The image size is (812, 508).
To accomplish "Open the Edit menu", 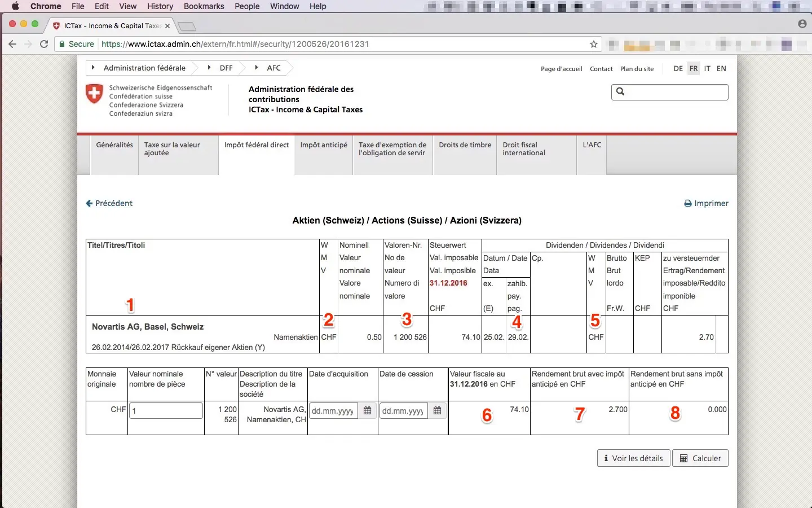I will 101,6.
